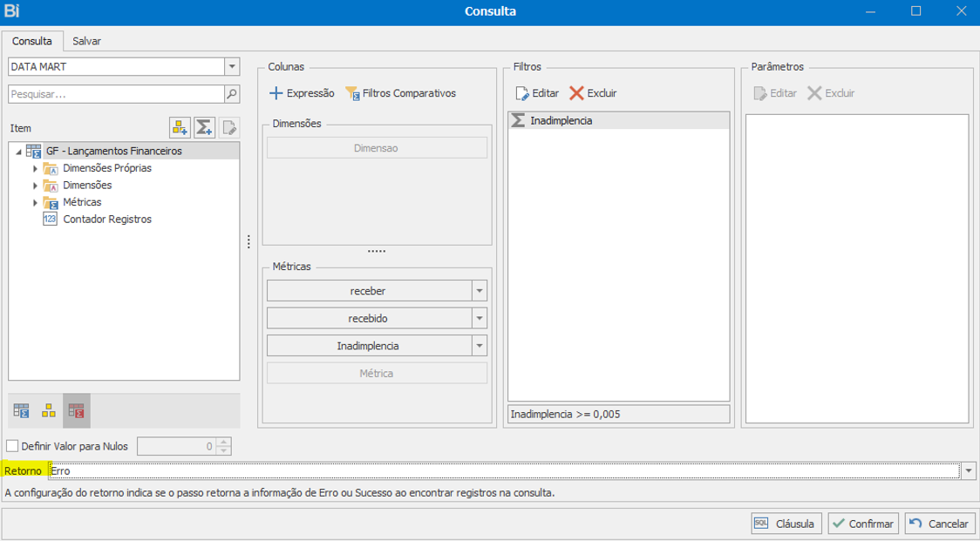The image size is (980, 541).
Task: Open the Retorno dropdown arrow
Action: pos(969,471)
